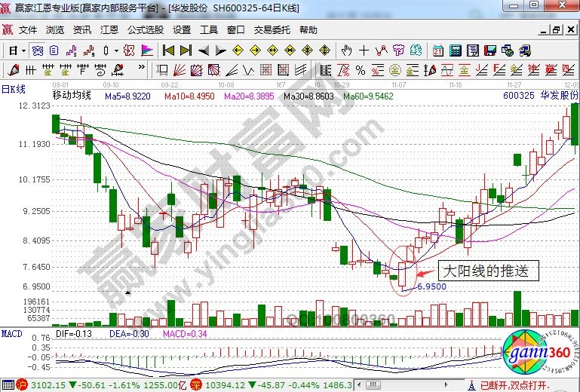Click the Ma5=8.9220 value
This screenshot has height=392, width=580.
click(x=127, y=96)
